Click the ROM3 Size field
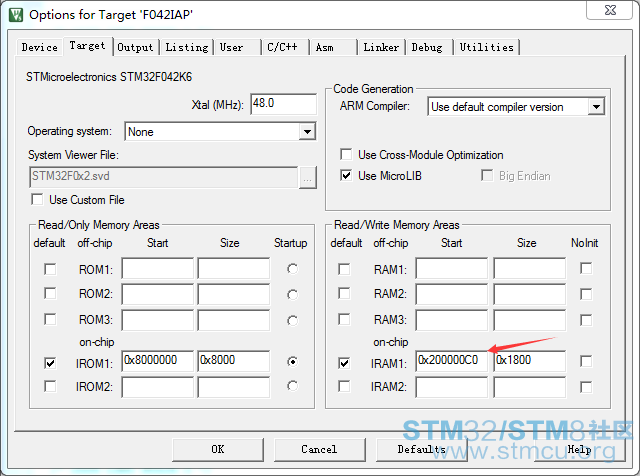Viewport: 640px width, 476px height. click(x=233, y=320)
